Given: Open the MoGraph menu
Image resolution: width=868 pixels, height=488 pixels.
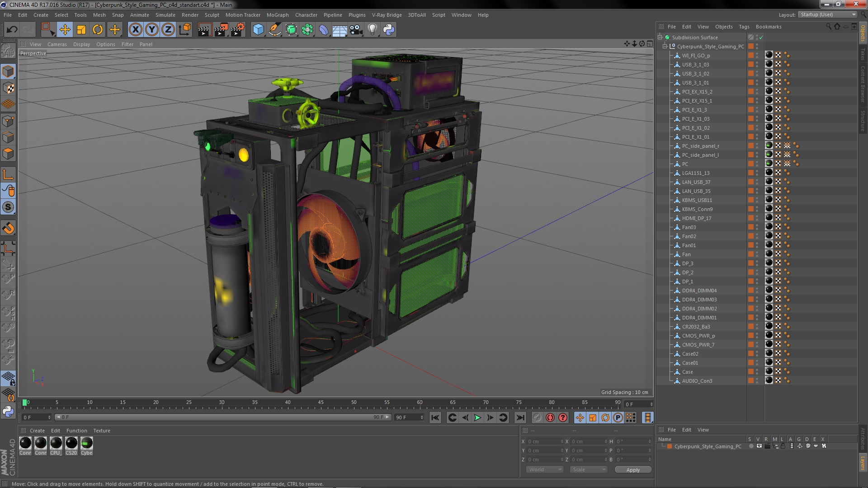Looking at the screenshot, I should tap(278, 15).
